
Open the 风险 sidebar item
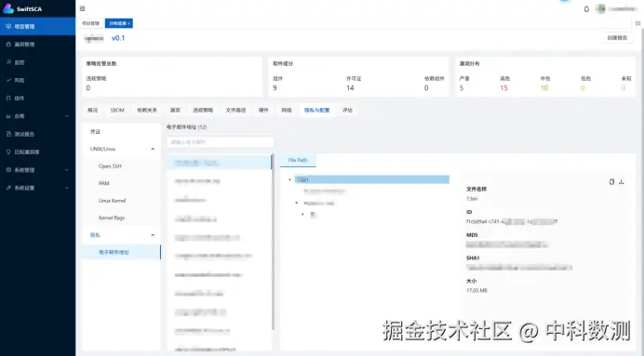tap(37, 80)
